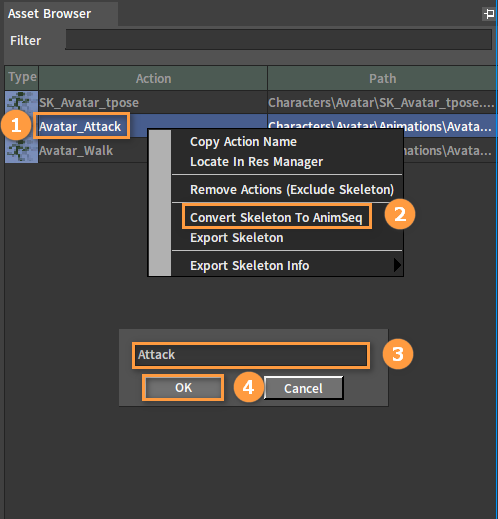The image size is (498, 519).
Task: Expand the Export Skeleton Info submenu arrow
Action: coord(397,265)
